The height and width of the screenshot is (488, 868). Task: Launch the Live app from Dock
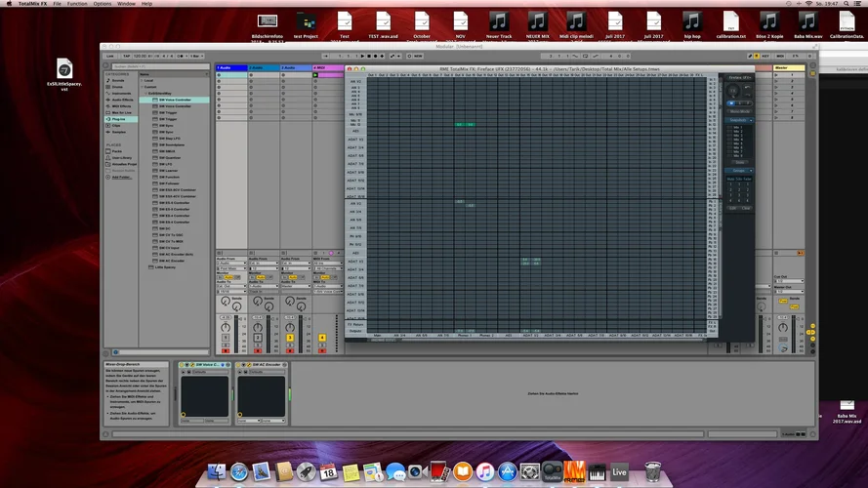click(x=619, y=472)
